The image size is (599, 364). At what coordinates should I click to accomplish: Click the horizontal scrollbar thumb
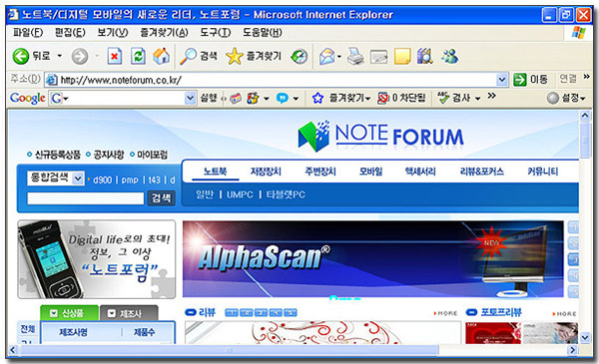click(x=229, y=349)
